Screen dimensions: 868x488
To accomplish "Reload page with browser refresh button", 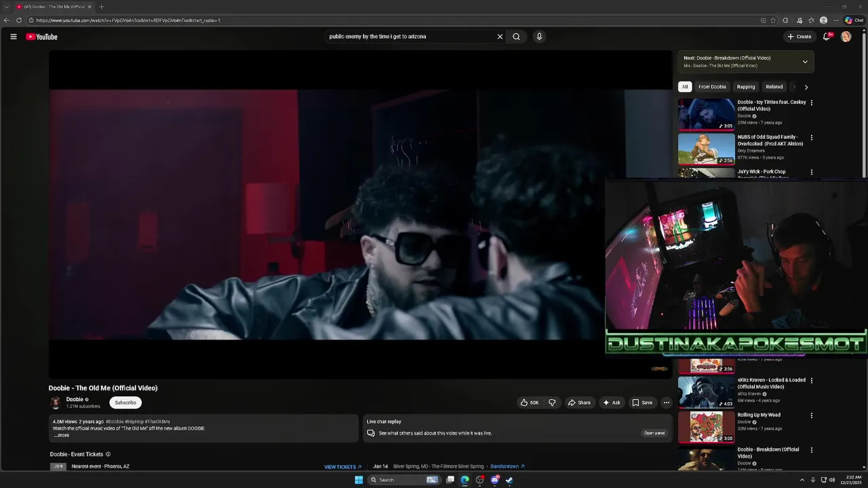I will pyautogui.click(x=18, y=20).
